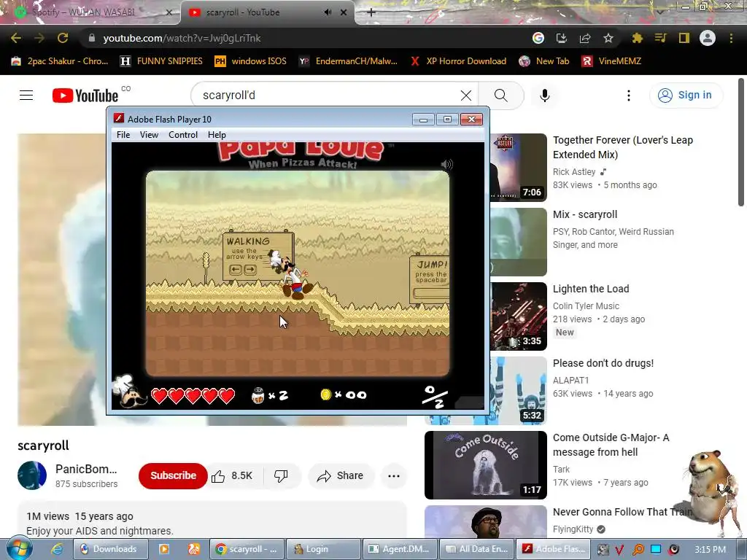
Task: Open the Chrome three-dot menu
Action: coord(731,38)
